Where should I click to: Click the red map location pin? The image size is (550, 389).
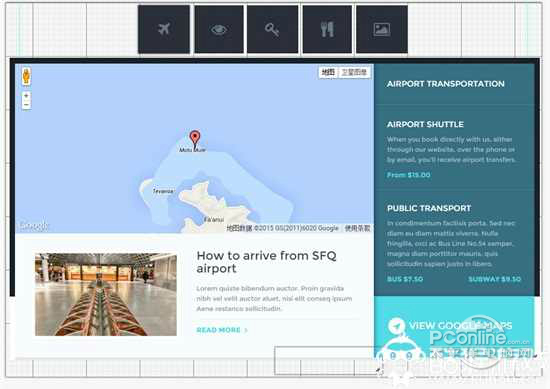tap(195, 139)
